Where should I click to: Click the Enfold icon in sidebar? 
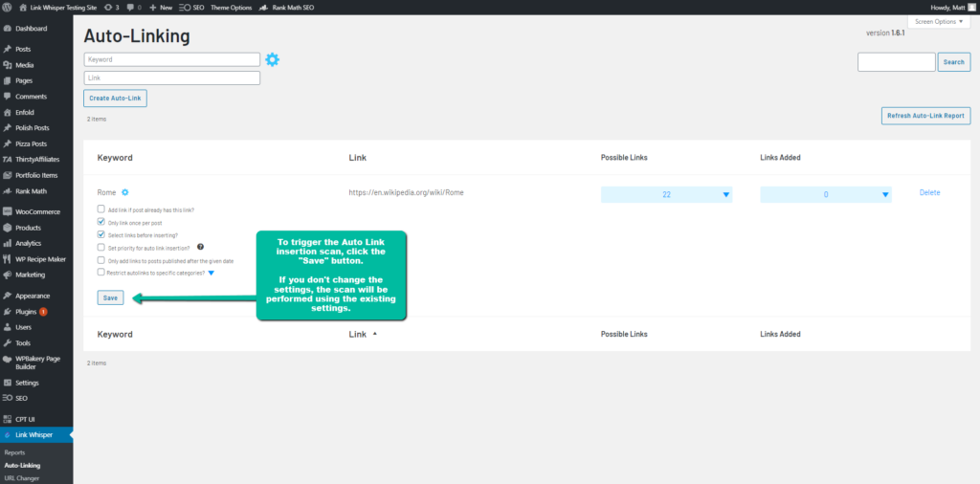pos(7,113)
